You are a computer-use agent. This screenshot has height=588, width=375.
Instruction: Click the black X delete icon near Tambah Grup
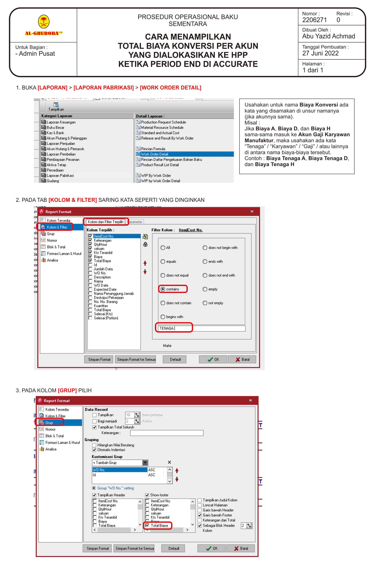(x=169, y=462)
